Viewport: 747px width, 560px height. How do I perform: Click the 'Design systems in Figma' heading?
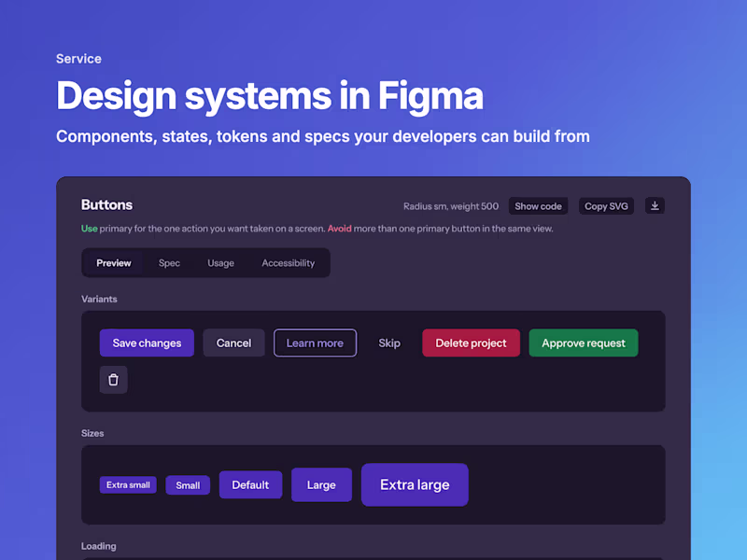tap(270, 97)
